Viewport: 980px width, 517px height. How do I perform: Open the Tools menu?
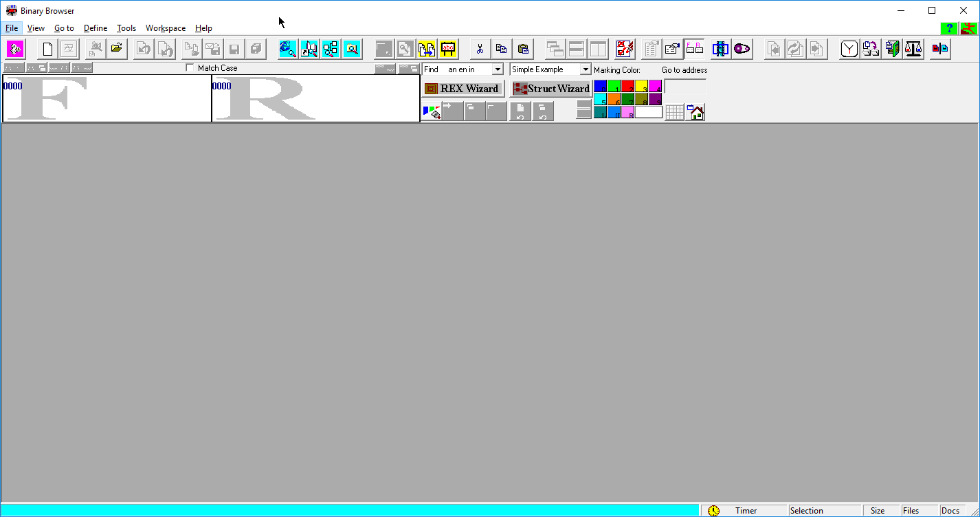pyautogui.click(x=126, y=28)
